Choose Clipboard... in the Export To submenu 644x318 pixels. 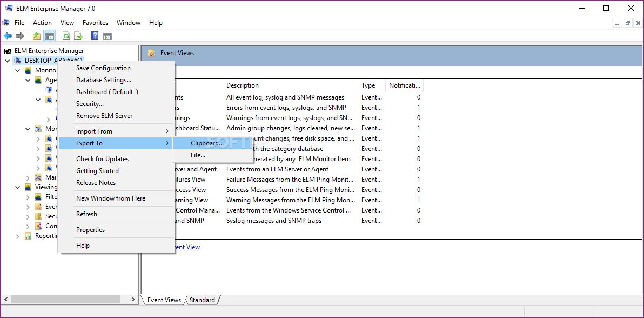pos(213,143)
